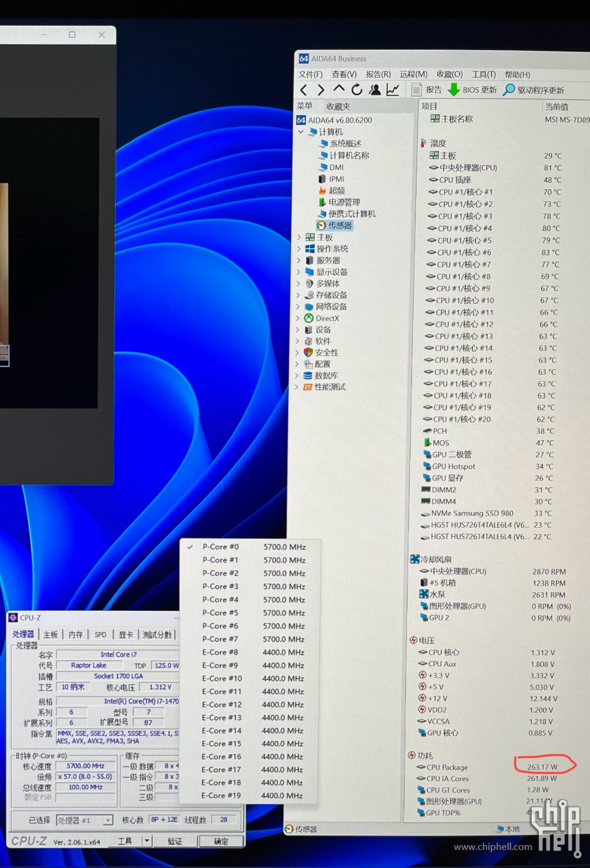The height and width of the screenshot is (868, 590).
Task: Click the CPU-Z 确定 button
Action: [222, 841]
